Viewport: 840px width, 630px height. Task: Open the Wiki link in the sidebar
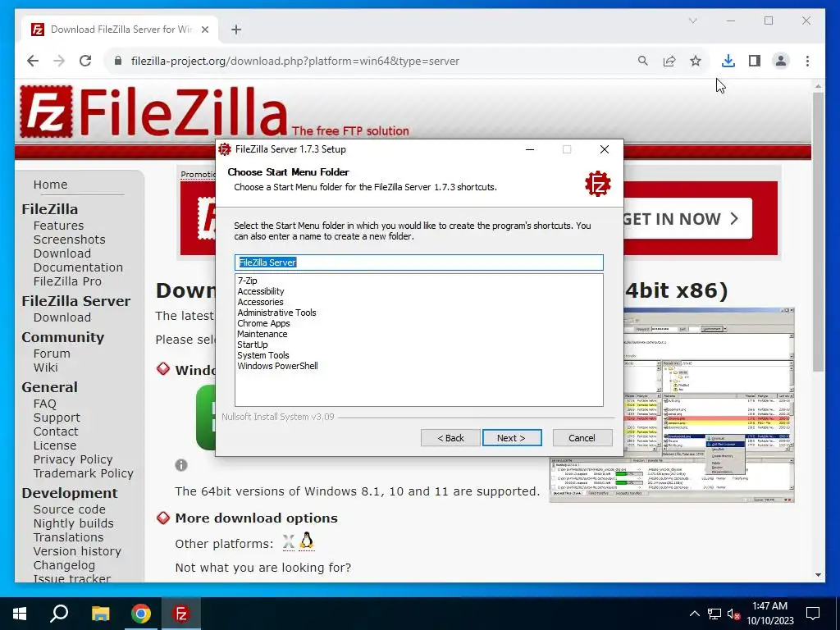46,367
